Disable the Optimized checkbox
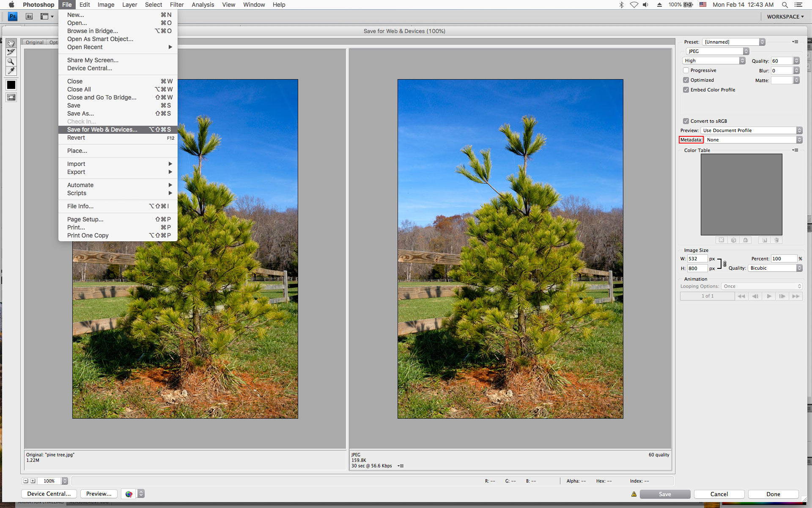This screenshot has width=812, height=508. 686,80
